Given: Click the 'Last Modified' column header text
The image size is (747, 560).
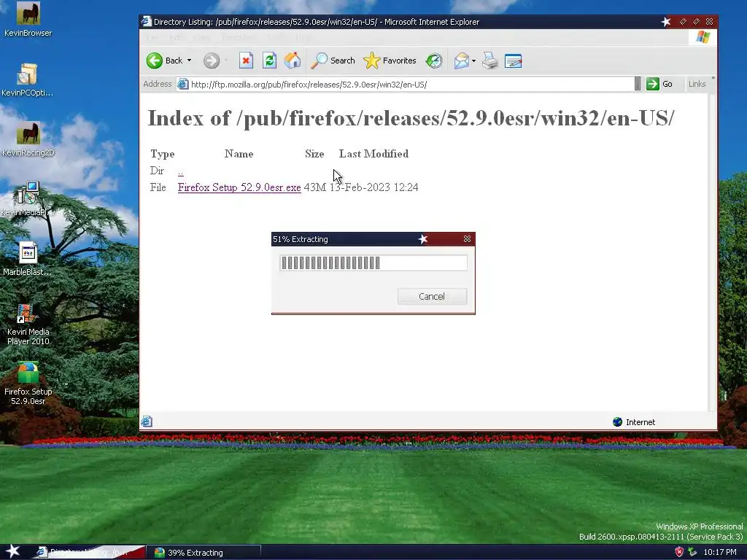Looking at the screenshot, I should tap(373, 154).
